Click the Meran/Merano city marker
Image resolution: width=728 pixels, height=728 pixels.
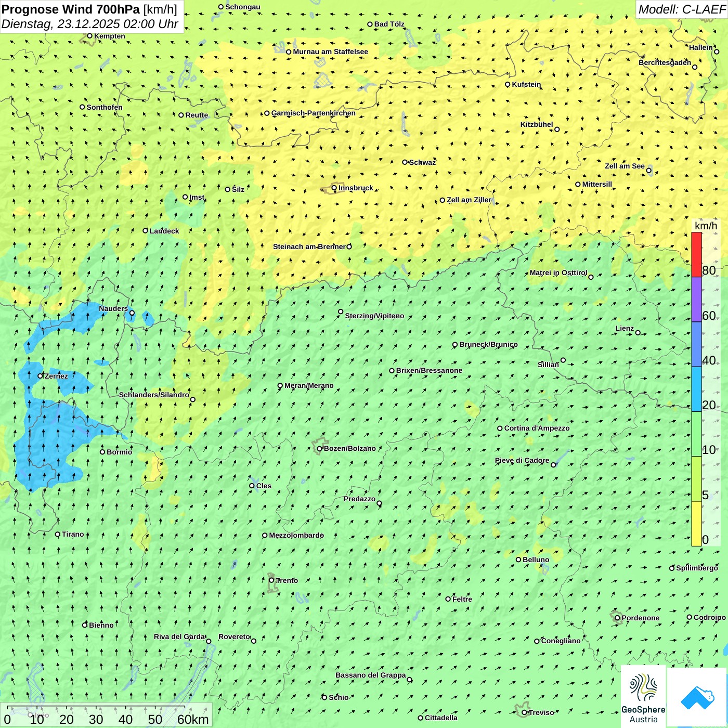click(x=280, y=386)
